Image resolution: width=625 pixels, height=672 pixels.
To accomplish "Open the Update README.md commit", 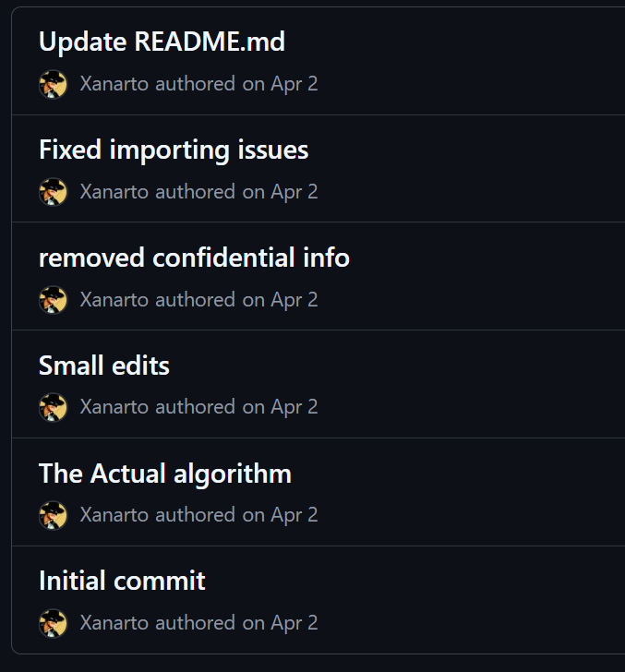I will point(162,42).
